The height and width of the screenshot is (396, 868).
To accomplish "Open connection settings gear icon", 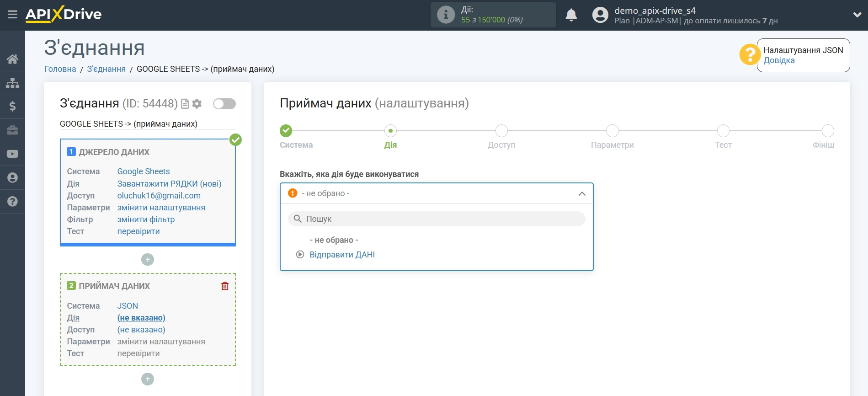I will click(197, 104).
